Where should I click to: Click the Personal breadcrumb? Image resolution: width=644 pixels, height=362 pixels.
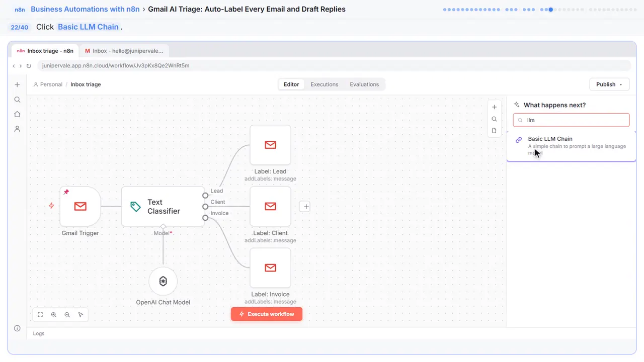[x=48, y=84]
